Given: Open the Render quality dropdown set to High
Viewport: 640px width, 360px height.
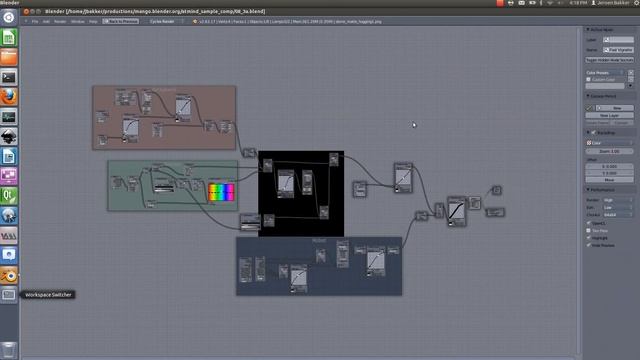Looking at the screenshot, I should click(618, 200).
